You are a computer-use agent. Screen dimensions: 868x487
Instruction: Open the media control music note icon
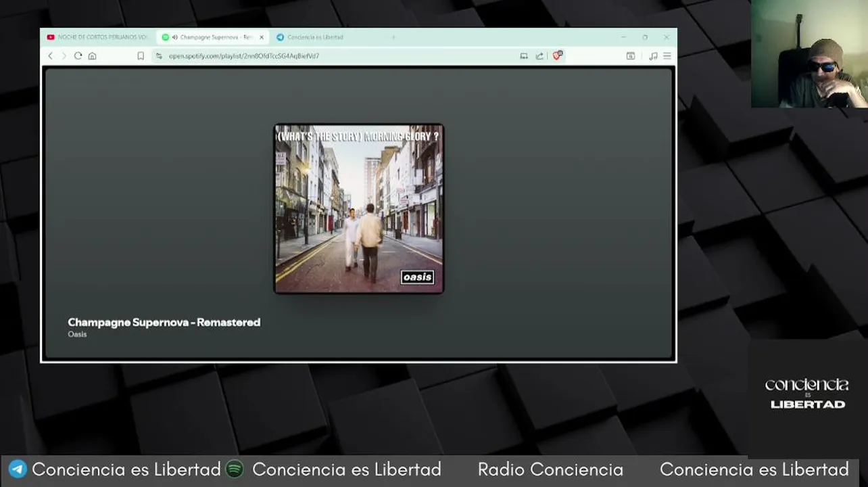pyautogui.click(x=653, y=56)
